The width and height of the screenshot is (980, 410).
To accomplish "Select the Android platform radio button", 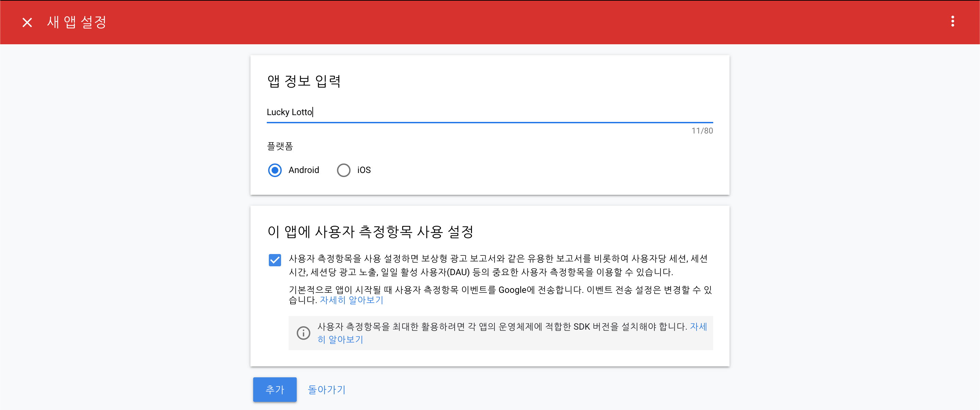I will (275, 170).
